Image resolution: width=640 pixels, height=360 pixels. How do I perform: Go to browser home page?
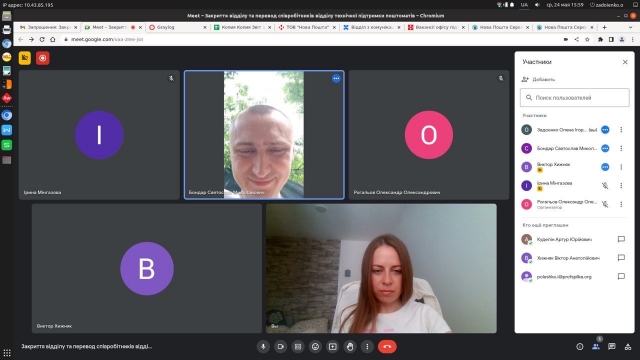tap(53, 40)
